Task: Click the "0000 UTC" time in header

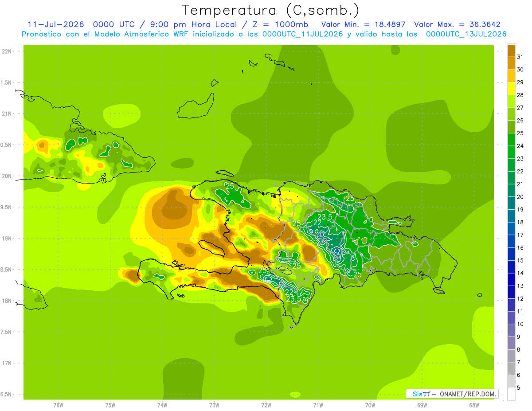Action: 114,24
